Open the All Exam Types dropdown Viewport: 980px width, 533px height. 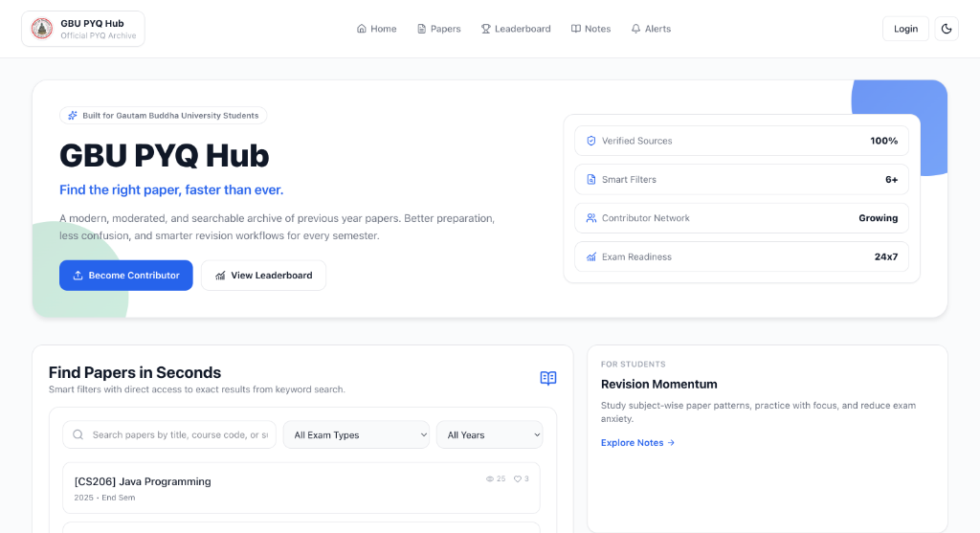[356, 434]
